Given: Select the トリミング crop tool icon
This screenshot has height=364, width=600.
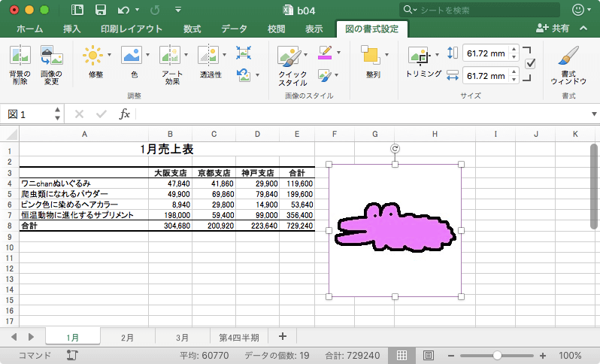Looking at the screenshot, I should click(x=419, y=56).
